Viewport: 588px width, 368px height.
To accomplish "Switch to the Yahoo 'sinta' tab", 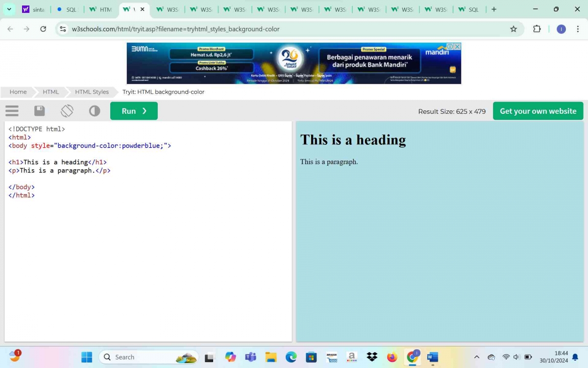I will click(34, 9).
